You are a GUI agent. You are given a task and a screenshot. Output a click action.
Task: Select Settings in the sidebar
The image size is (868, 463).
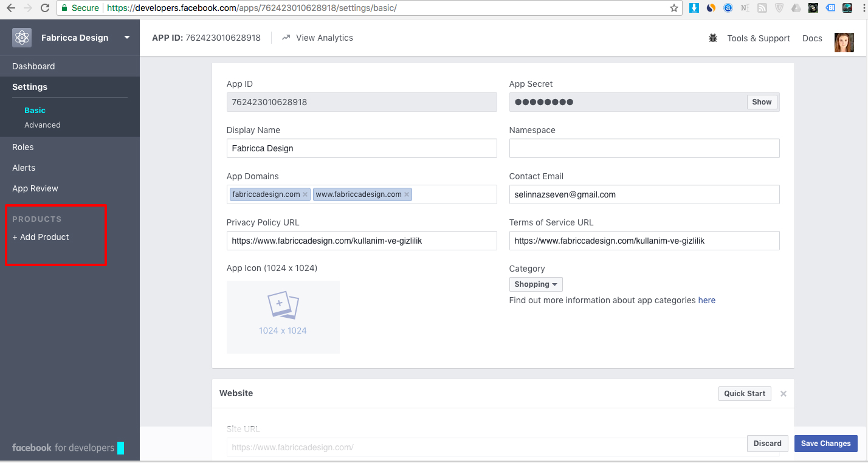(x=30, y=87)
